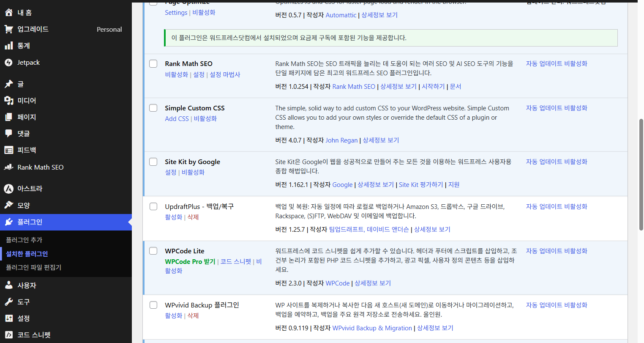Open the John Regan author link
The image size is (644, 343).
341,140
